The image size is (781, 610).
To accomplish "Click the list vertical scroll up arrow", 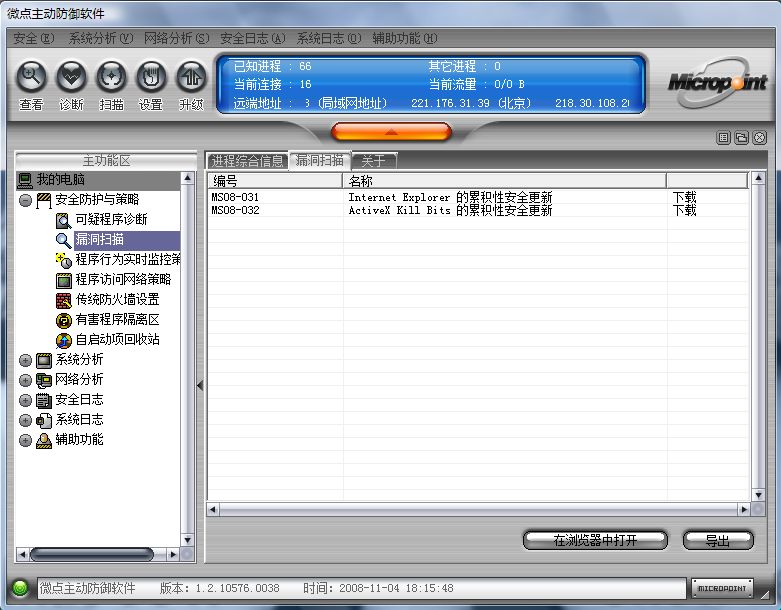I will [x=759, y=177].
